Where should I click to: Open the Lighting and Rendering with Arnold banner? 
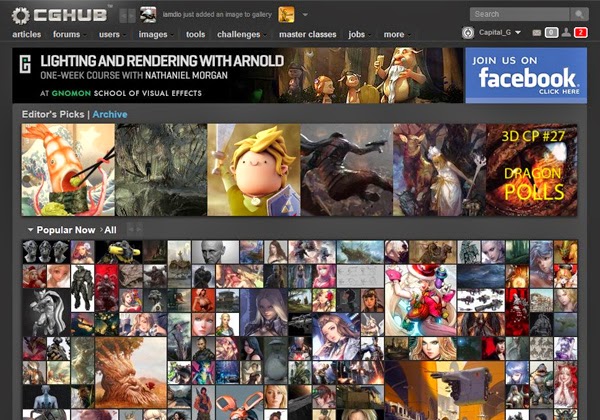[x=238, y=75]
